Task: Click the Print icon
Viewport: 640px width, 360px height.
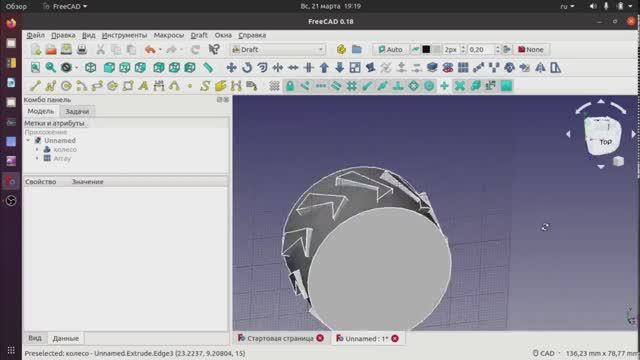Action: click(82, 50)
